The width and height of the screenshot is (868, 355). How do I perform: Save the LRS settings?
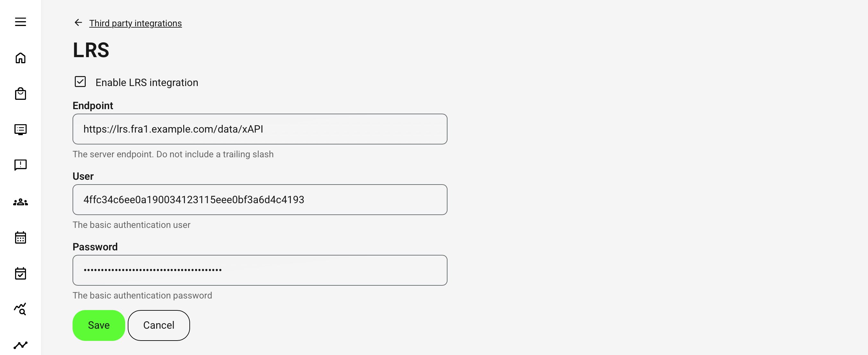(x=99, y=325)
